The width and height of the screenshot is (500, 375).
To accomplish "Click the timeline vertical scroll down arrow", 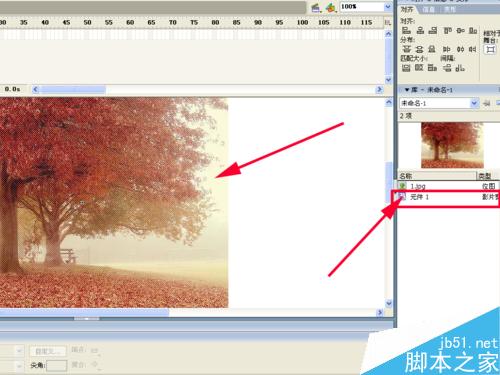I will pyautogui.click(x=388, y=80).
